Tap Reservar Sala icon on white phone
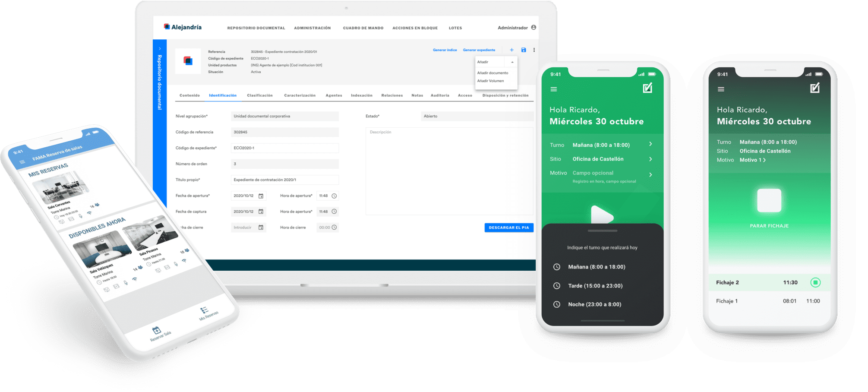 157,331
